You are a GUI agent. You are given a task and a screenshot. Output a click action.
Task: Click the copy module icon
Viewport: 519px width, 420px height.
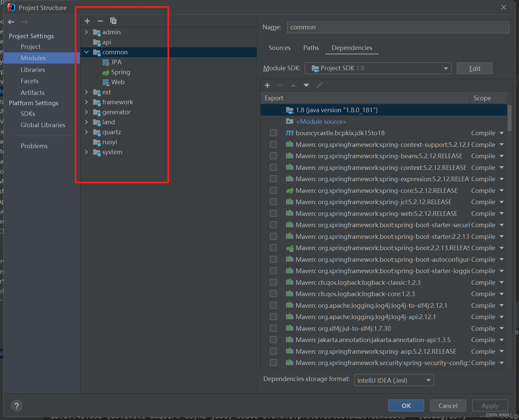[x=113, y=21]
